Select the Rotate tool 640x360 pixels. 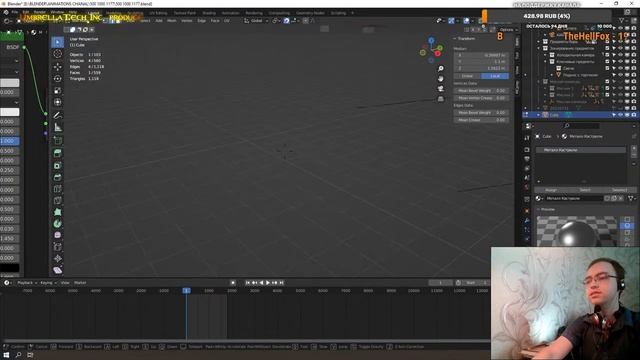[x=58, y=78]
